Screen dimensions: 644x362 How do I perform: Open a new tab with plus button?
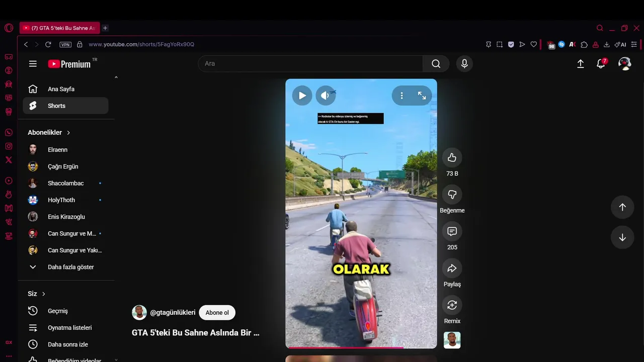[x=105, y=28]
